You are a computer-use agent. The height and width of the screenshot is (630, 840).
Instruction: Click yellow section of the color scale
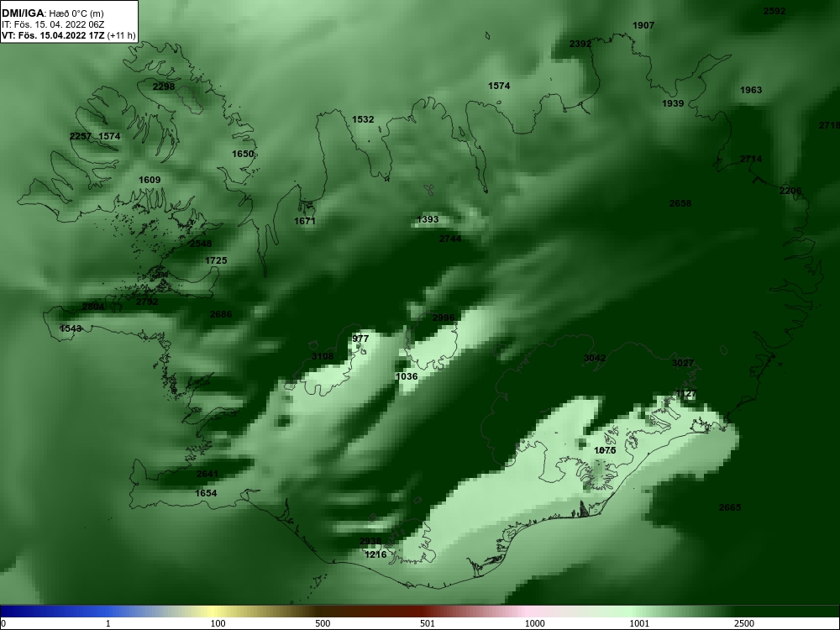(214, 612)
